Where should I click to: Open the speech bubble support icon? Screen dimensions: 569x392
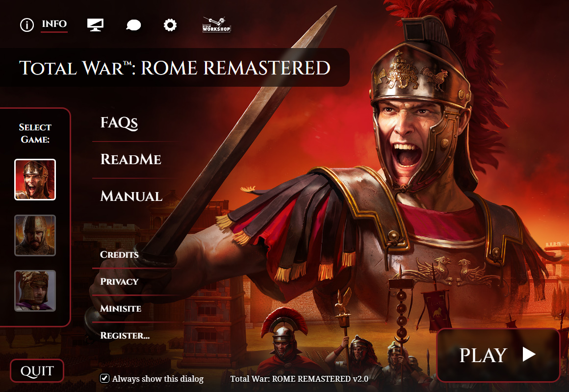pyautogui.click(x=133, y=25)
